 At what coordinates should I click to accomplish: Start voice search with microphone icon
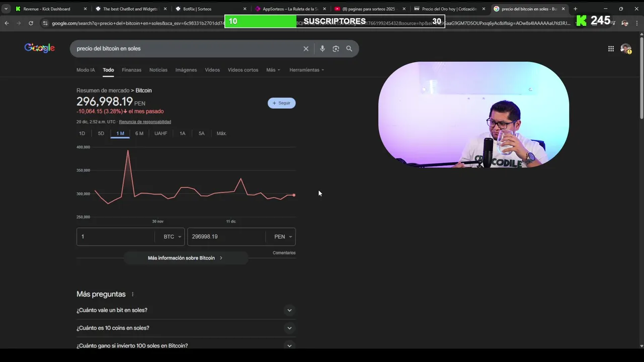323,49
